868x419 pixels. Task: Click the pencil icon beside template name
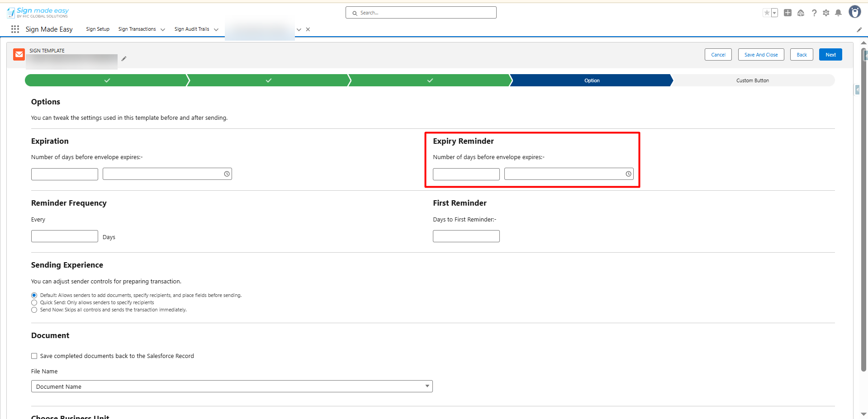click(123, 59)
